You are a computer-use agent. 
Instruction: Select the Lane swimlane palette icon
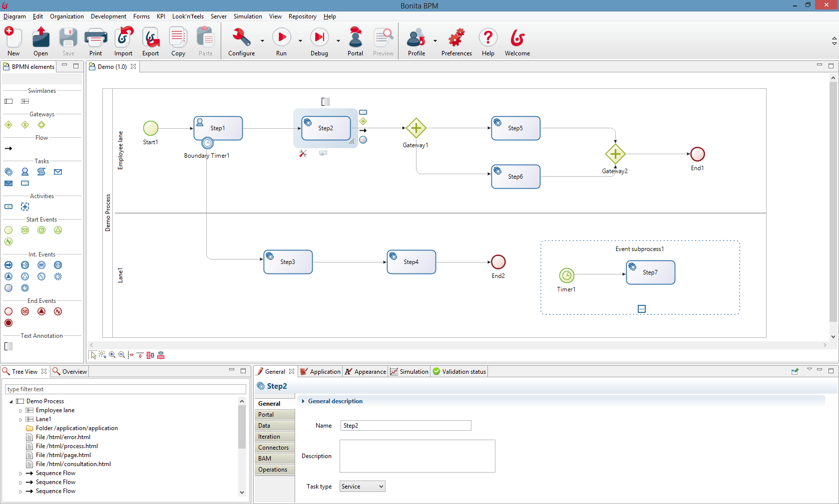pos(25,101)
